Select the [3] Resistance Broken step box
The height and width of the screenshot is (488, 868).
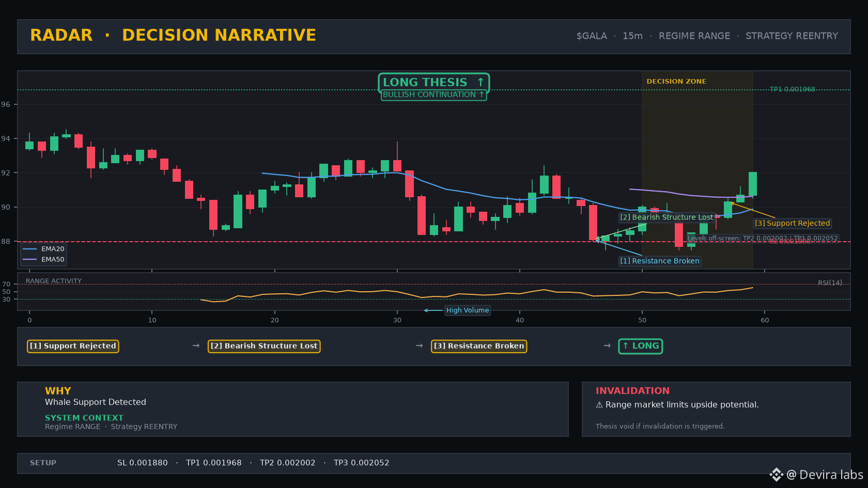[479, 346]
